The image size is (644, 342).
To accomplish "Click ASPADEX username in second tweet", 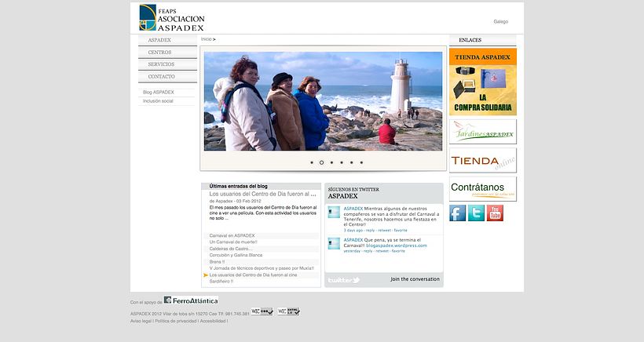I will 353,240.
